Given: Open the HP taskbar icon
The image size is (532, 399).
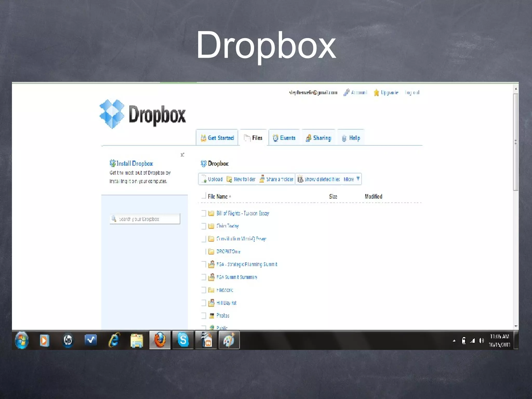Looking at the screenshot, I should click(68, 340).
